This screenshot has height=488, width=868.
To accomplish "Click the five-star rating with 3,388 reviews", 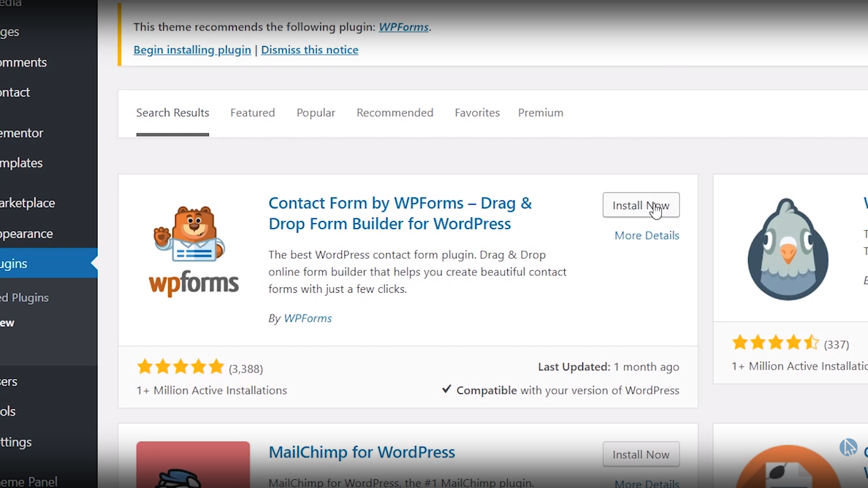I will pos(180,367).
